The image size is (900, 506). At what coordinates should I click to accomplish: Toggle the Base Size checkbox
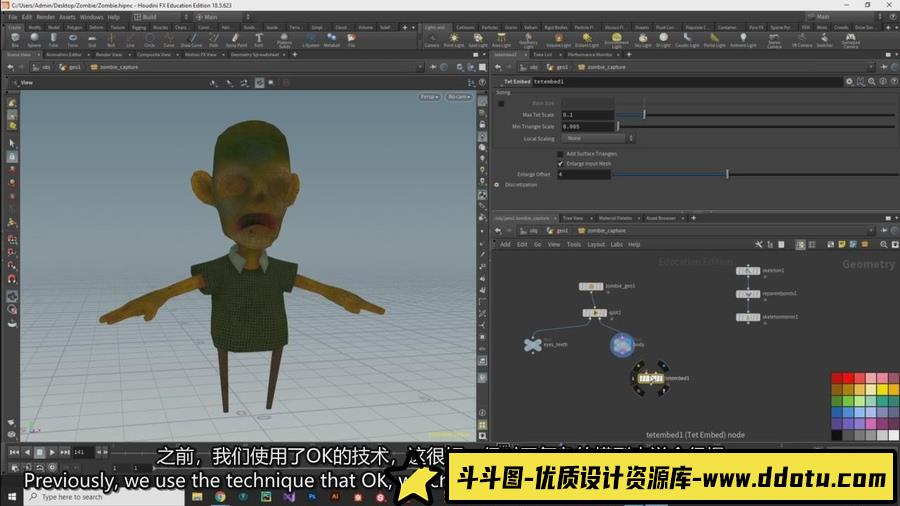tap(501, 103)
